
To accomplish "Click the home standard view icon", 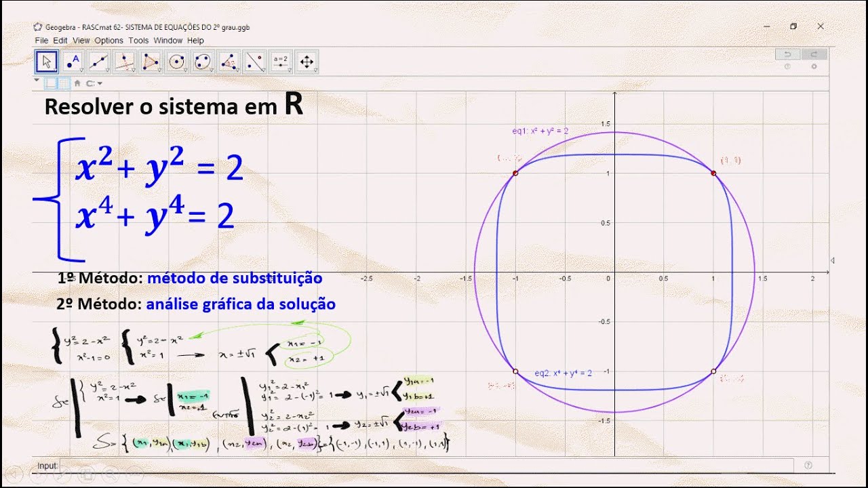I will 77,83.
